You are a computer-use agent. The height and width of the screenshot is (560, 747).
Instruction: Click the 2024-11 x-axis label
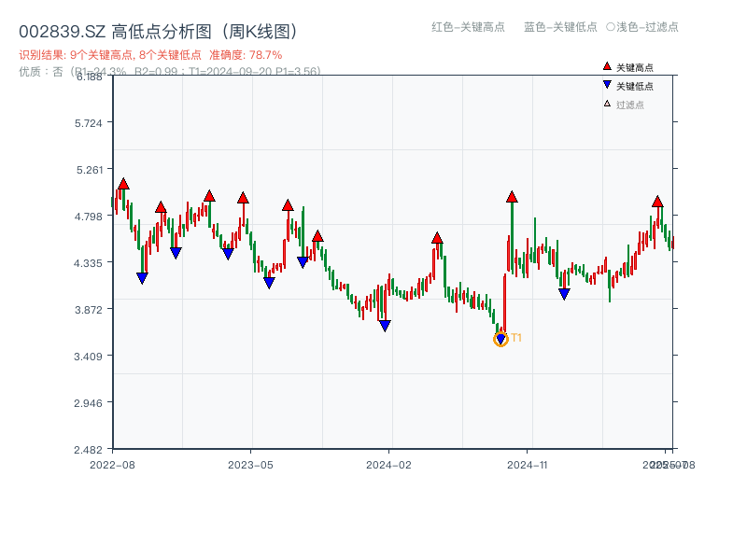pyautogui.click(x=528, y=463)
